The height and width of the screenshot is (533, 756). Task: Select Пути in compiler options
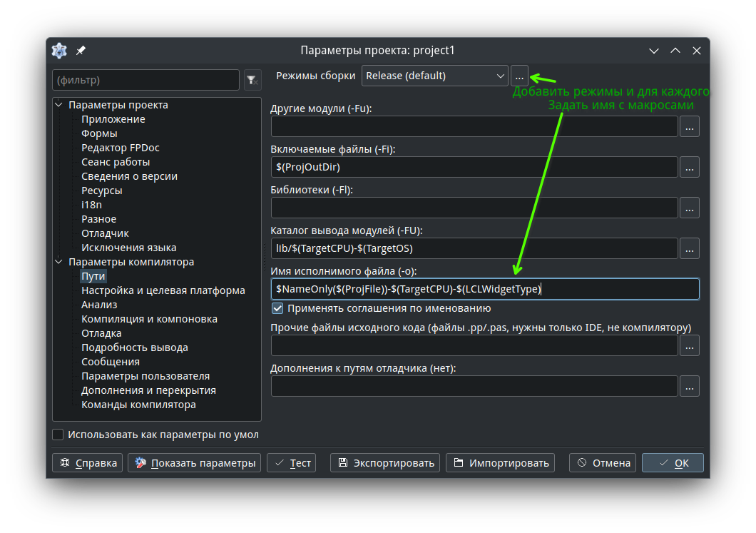[93, 276]
